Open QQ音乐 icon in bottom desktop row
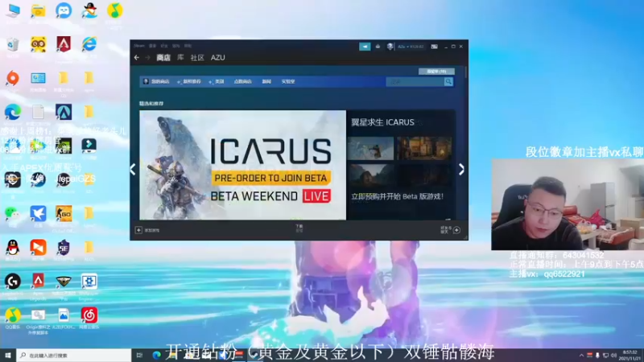This screenshot has height=362, width=644. point(13,316)
